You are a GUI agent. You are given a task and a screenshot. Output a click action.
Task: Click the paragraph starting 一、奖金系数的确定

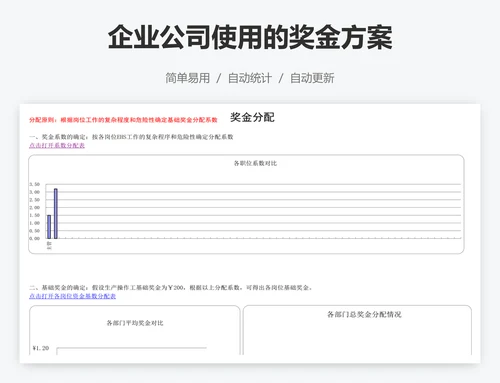point(131,137)
